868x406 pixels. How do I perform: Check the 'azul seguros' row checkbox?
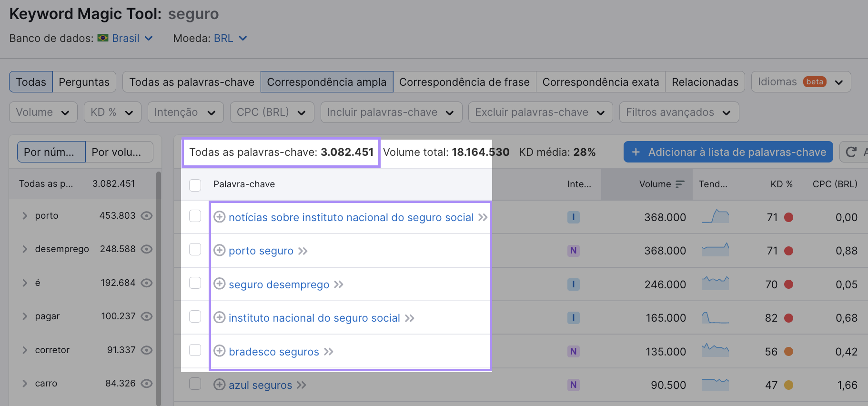tap(195, 383)
